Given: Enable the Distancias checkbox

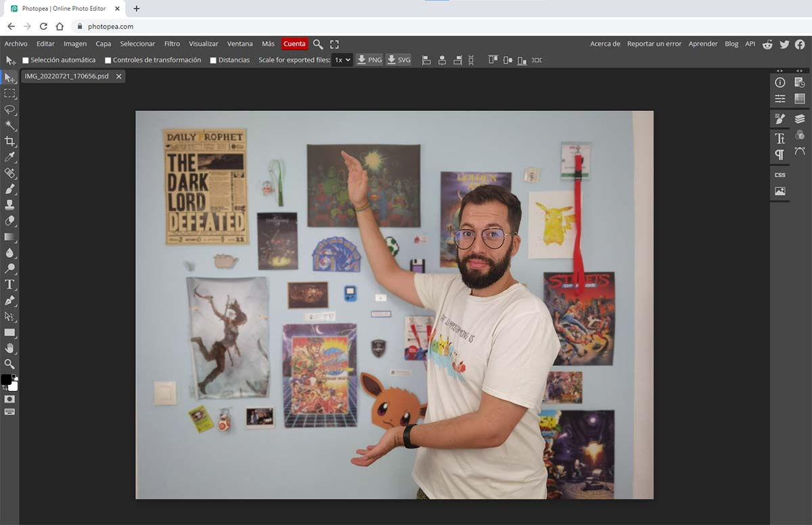Looking at the screenshot, I should coord(213,60).
